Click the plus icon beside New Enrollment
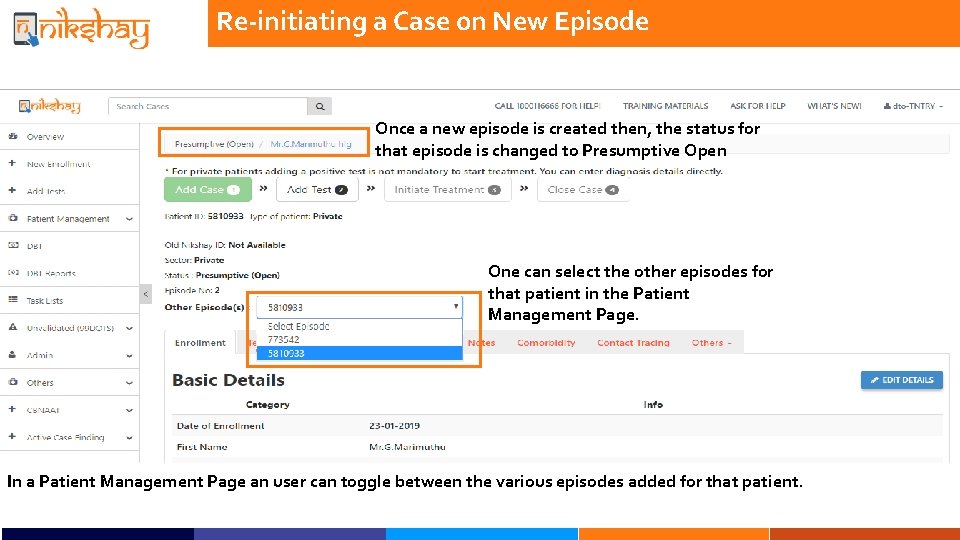 coord(12,163)
